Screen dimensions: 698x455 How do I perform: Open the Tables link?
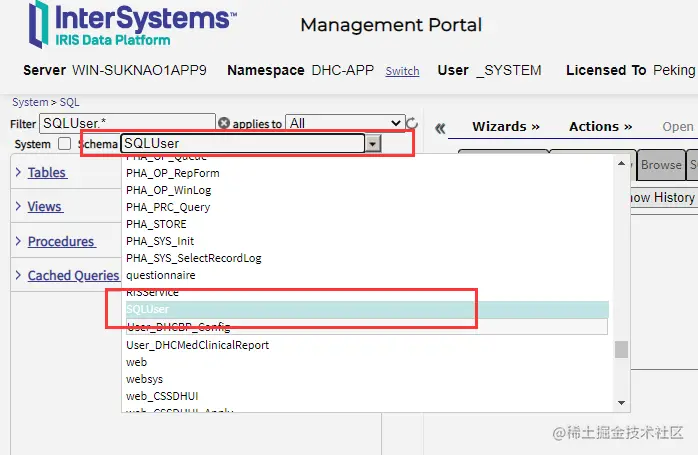point(47,173)
